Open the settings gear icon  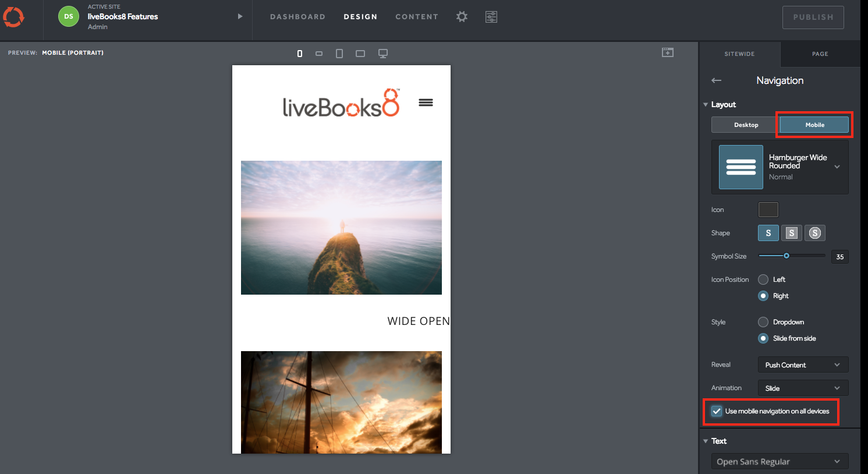click(462, 17)
